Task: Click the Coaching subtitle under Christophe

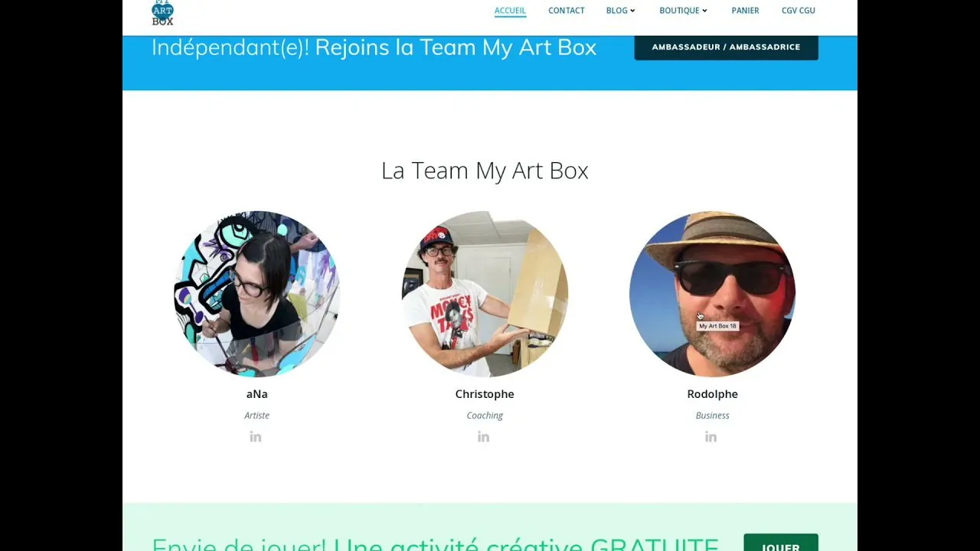Action: [485, 415]
